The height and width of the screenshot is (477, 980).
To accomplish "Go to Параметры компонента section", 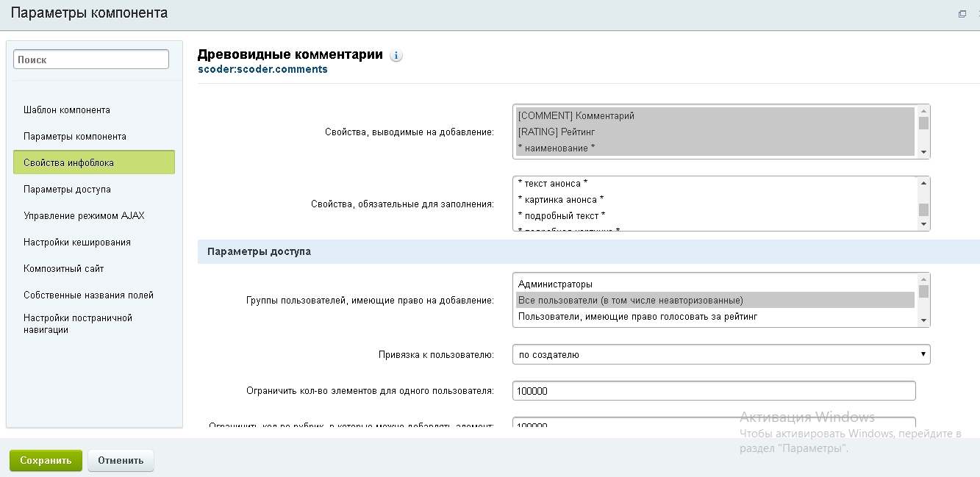I will [75, 137].
